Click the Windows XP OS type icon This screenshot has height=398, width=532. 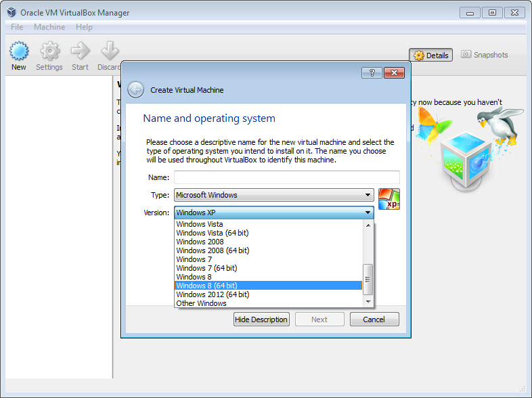389,199
